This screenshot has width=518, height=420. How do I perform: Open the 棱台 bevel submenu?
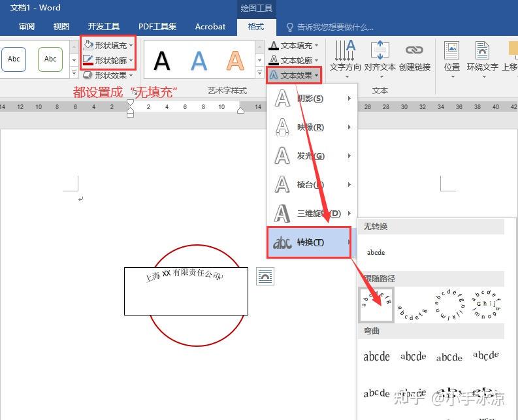point(312,184)
